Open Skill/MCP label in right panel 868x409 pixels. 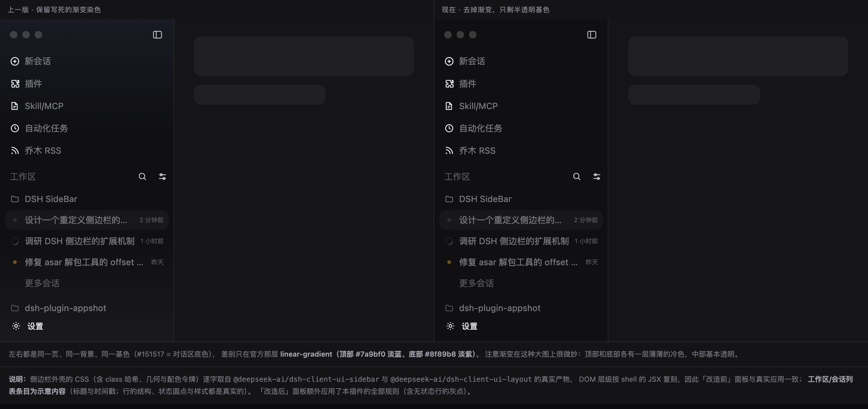tap(478, 106)
